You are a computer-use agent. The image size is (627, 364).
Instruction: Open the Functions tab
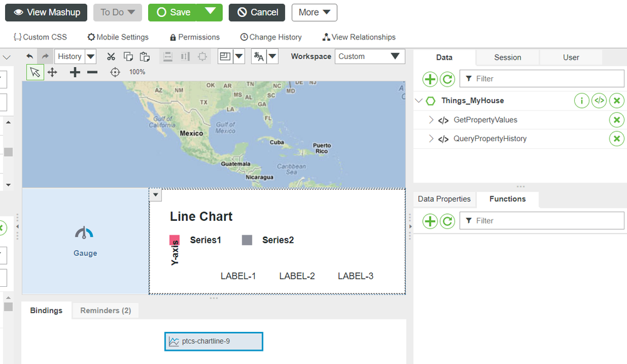click(x=507, y=199)
